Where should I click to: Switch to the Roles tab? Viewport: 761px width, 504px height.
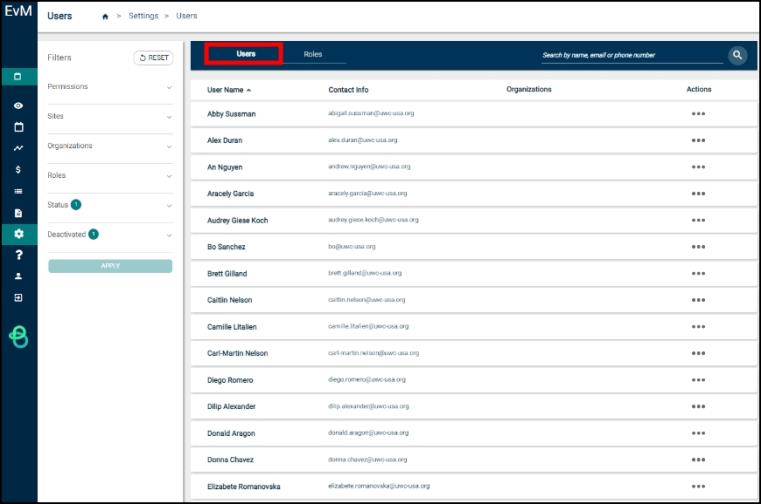coord(313,54)
